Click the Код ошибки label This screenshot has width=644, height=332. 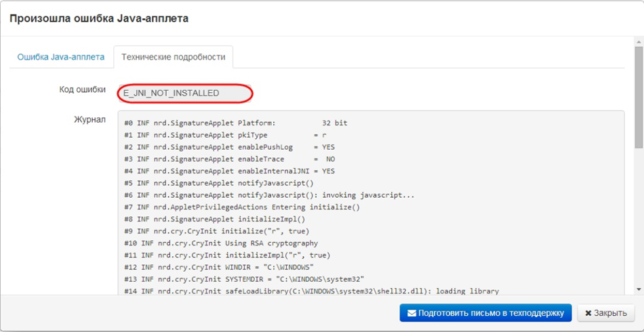coord(82,89)
